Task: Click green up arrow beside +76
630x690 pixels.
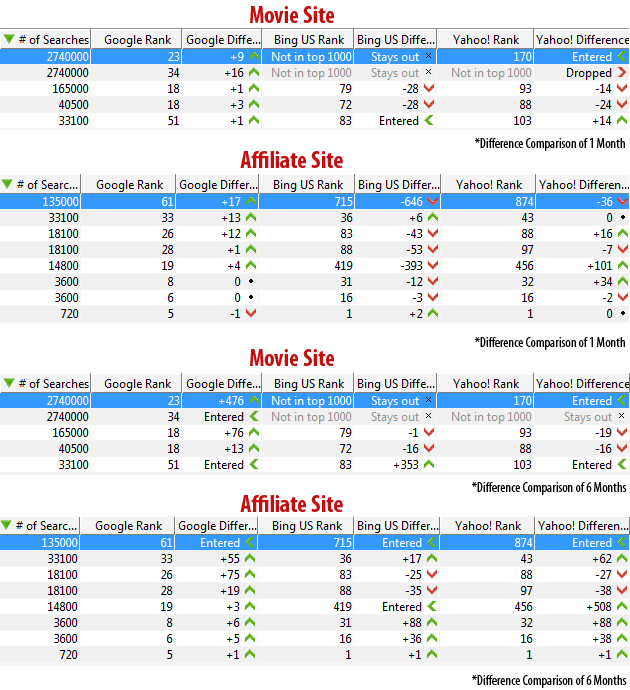Action: click(x=254, y=433)
